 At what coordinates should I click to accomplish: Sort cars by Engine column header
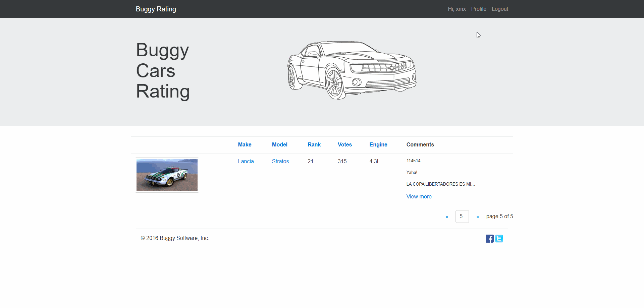click(x=378, y=145)
